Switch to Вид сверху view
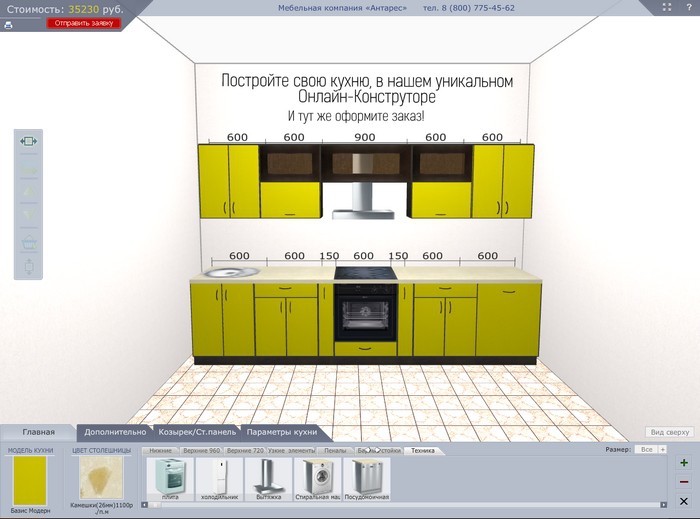Image resolution: width=700 pixels, height=519 pixels. (x=669, y=432)
